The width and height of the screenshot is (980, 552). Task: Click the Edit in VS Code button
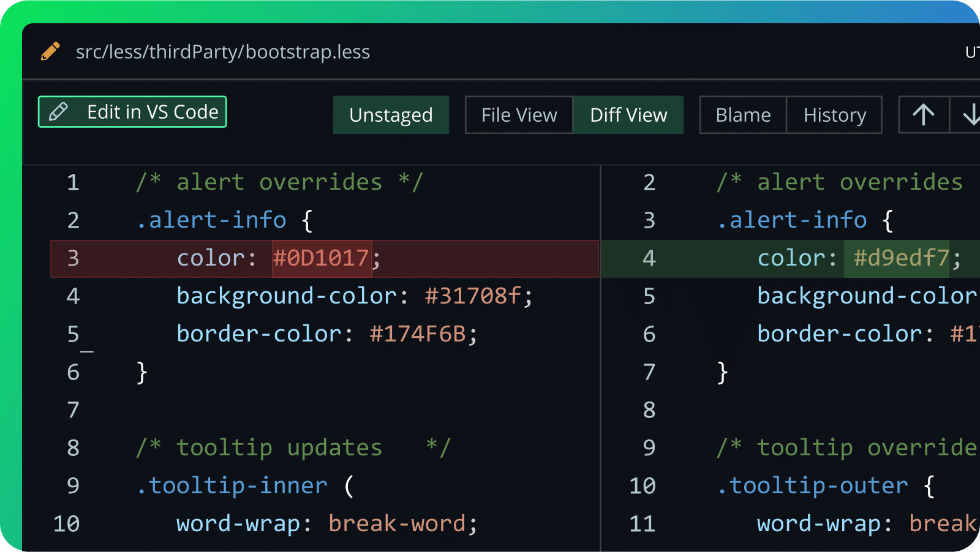point(132,111)
